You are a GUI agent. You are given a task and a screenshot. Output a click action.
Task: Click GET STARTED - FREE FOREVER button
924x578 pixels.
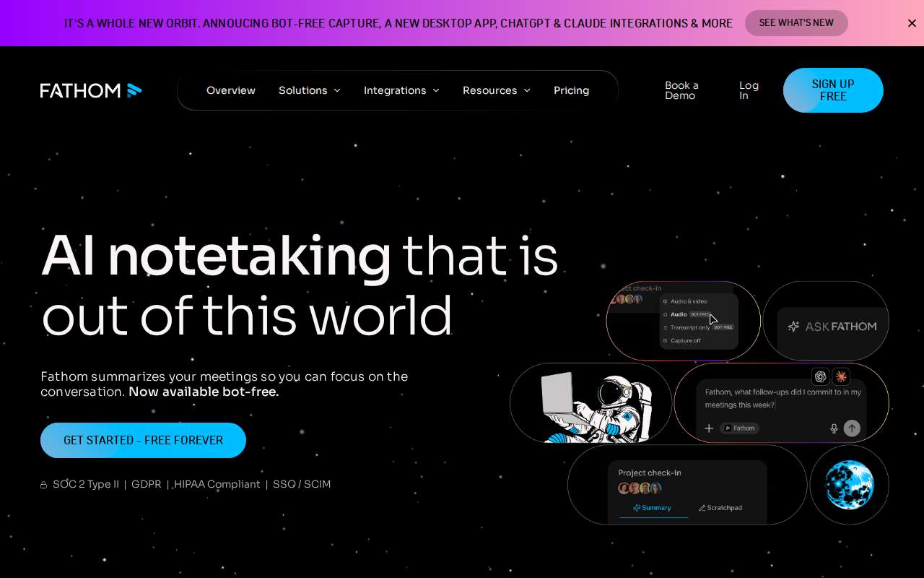click(x=143, y=440)
